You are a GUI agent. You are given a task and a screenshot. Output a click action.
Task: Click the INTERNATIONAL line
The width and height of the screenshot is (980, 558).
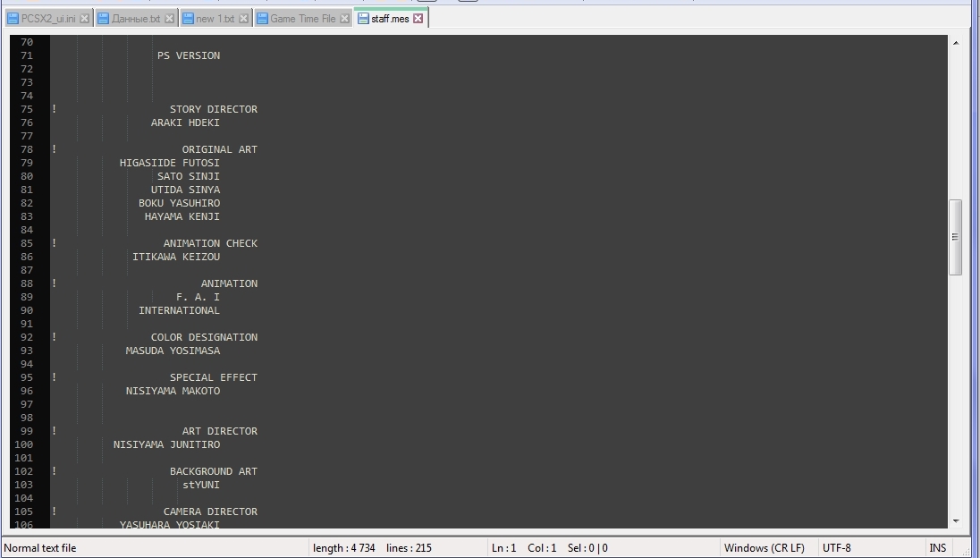180,310
